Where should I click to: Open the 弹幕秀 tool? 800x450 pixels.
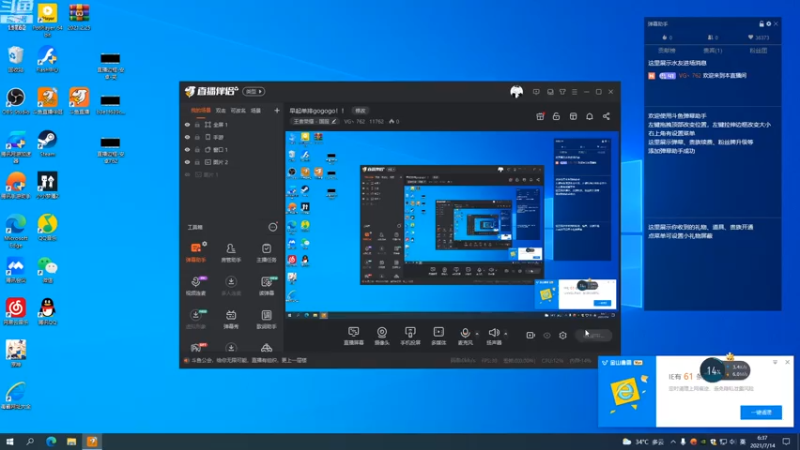click(x=231, y=319)
